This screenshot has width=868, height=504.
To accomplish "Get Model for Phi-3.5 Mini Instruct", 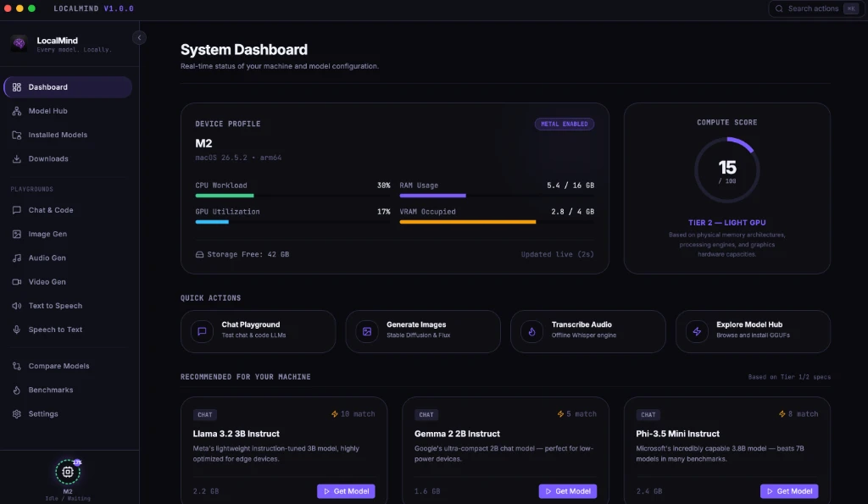I will point(789,490).
